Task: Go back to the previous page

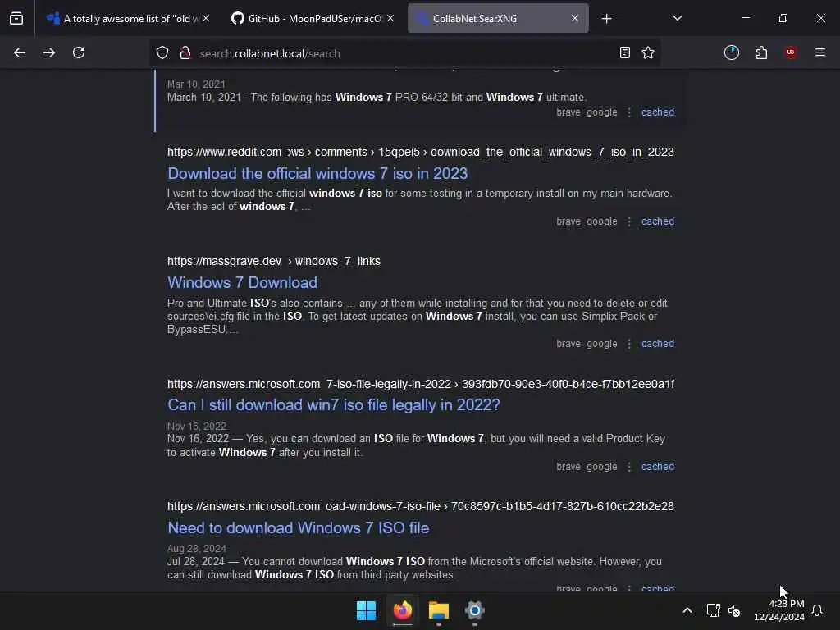Action: pyautogui.click(x=20, y=52)
